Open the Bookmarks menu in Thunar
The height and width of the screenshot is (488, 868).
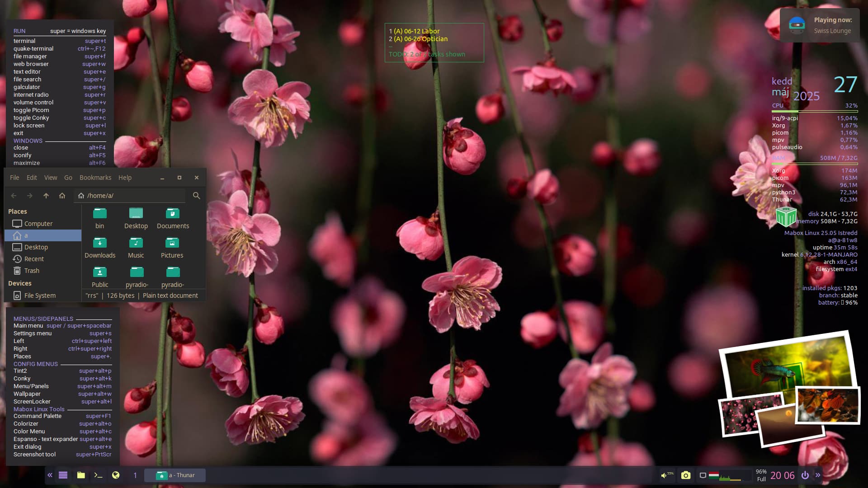coord(95,178)
